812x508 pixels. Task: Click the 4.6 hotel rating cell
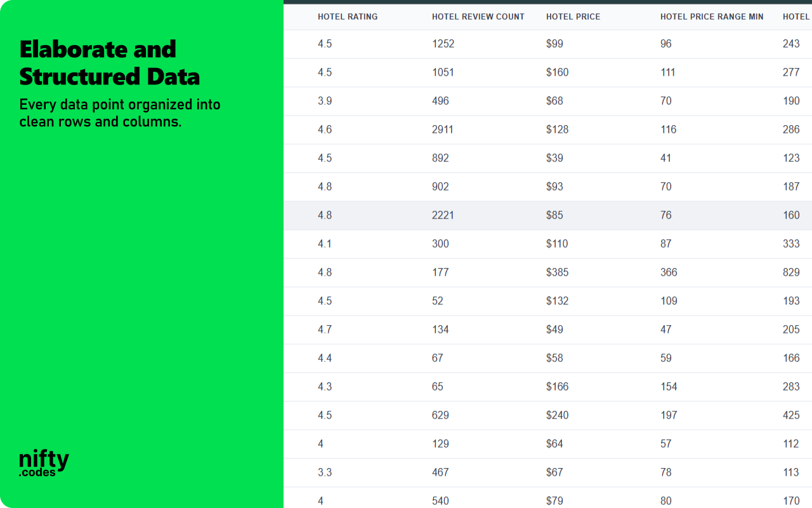coord(325,130)
